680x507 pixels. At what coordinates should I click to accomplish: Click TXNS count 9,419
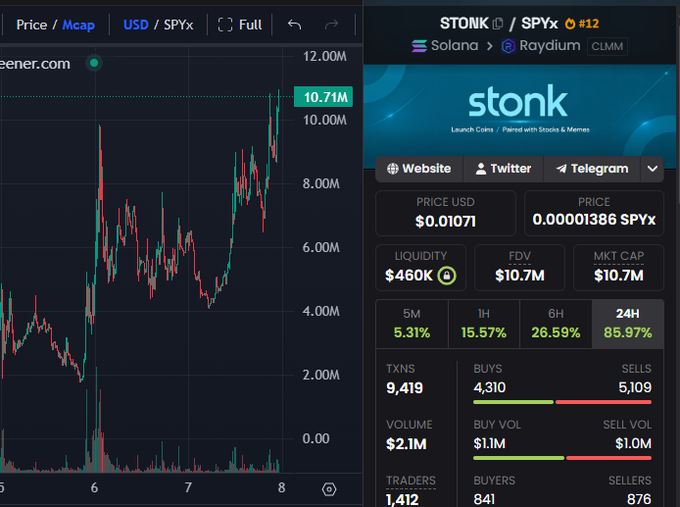click(404, 388)
